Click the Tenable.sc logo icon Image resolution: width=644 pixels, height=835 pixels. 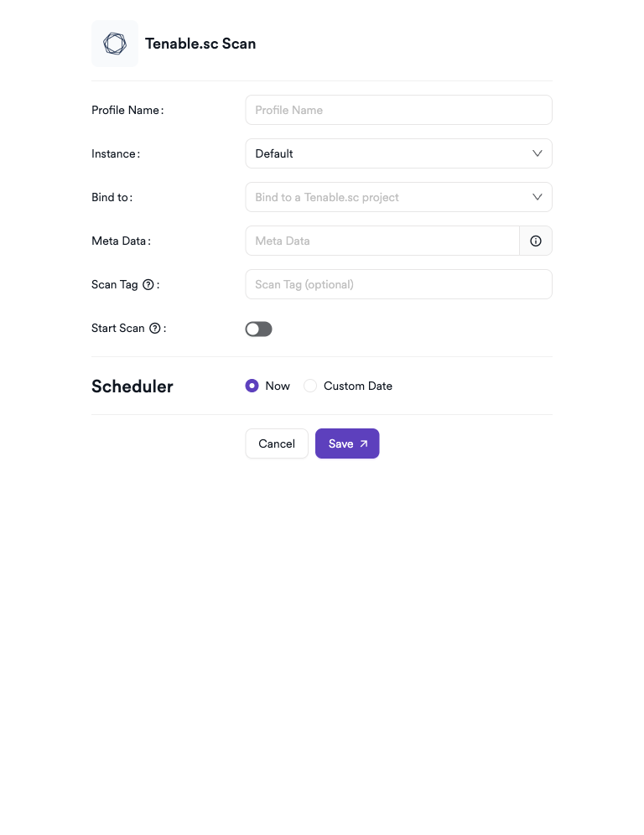tap(114, 43)
